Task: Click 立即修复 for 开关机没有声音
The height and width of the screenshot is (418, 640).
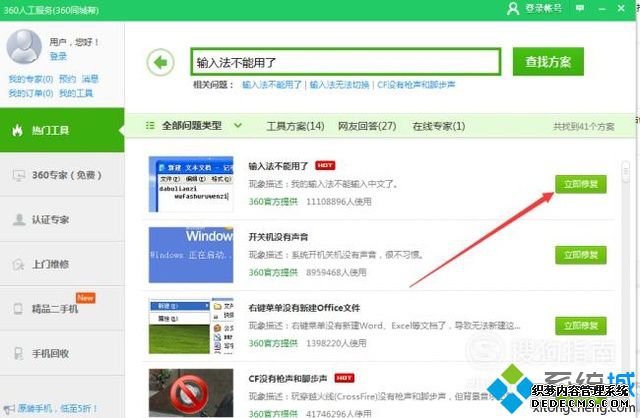Action: point(580,255)
